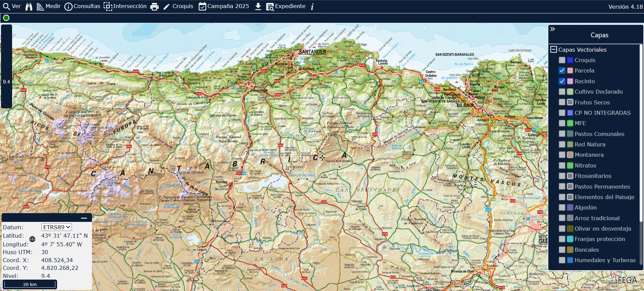The image size is (644, 291).
Task: Uncheck the Parcela layer checkbox
Action: point(562,70)
